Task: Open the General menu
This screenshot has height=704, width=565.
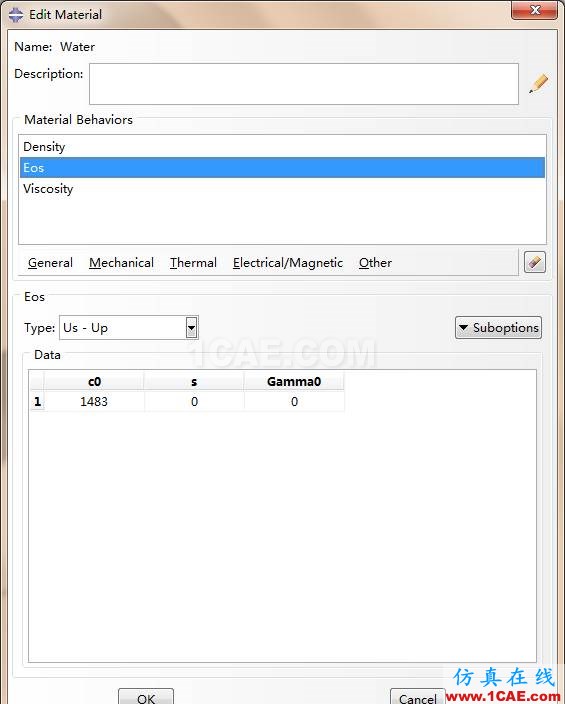Action: [50, 263]
